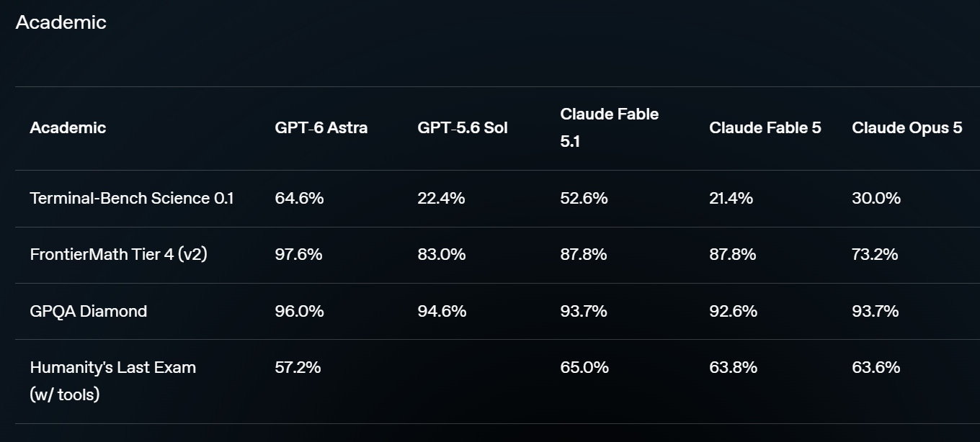Select the Academic column header
980x442 pixels.
pos(68,128)
